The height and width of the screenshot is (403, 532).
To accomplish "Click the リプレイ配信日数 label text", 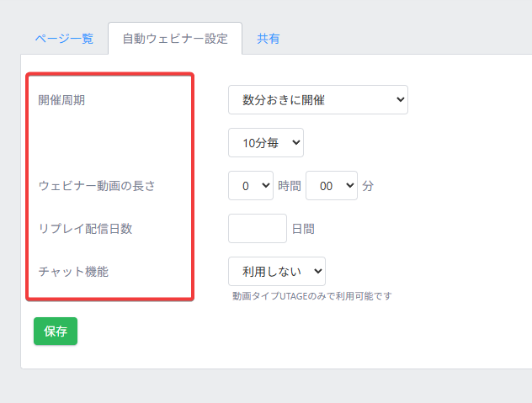I will pyautogui.click(x=85, y=229).
